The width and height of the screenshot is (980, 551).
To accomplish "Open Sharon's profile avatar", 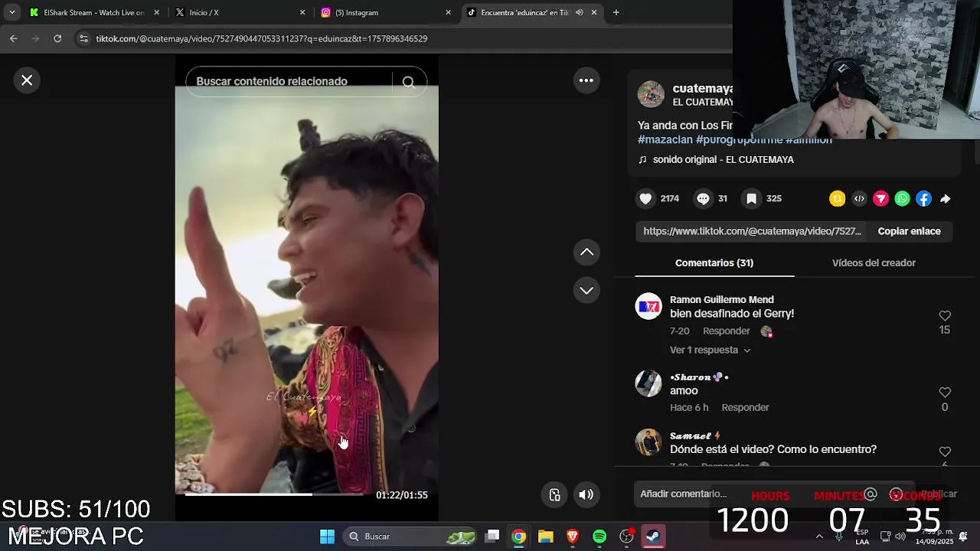I will pyautogui.click(x=648, y=383).
